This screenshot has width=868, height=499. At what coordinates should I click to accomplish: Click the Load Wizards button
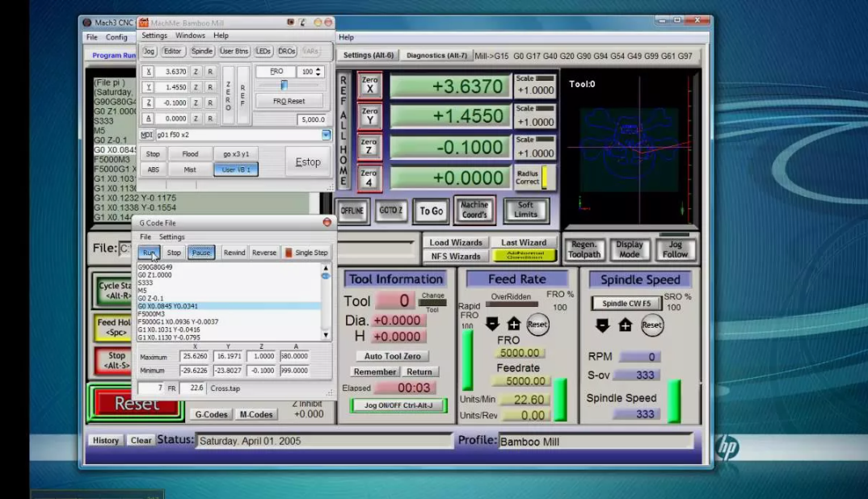pyautogui.click(x=456, y=242)
